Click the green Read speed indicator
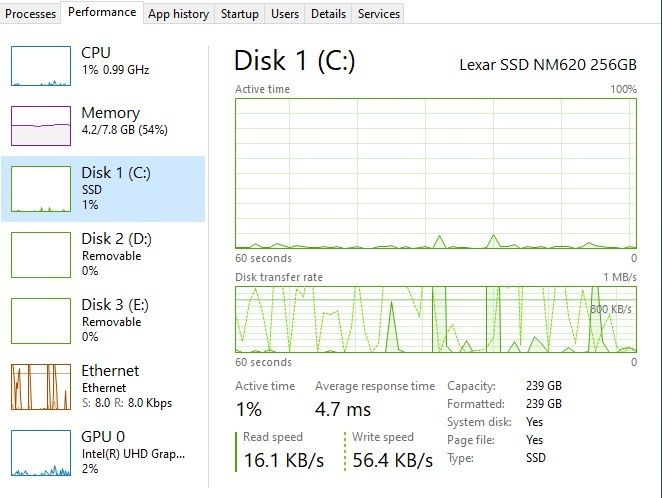 point(237,451)
